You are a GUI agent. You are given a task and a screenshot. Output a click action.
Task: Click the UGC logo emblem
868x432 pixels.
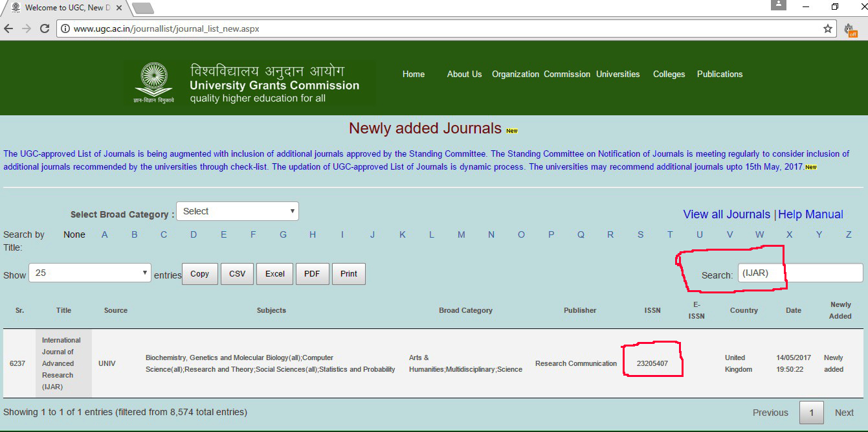154,83
